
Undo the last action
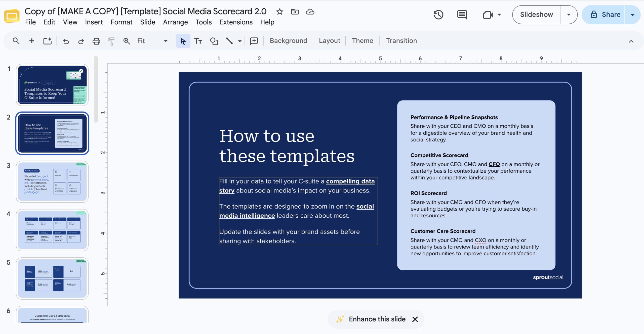point(66,41)
